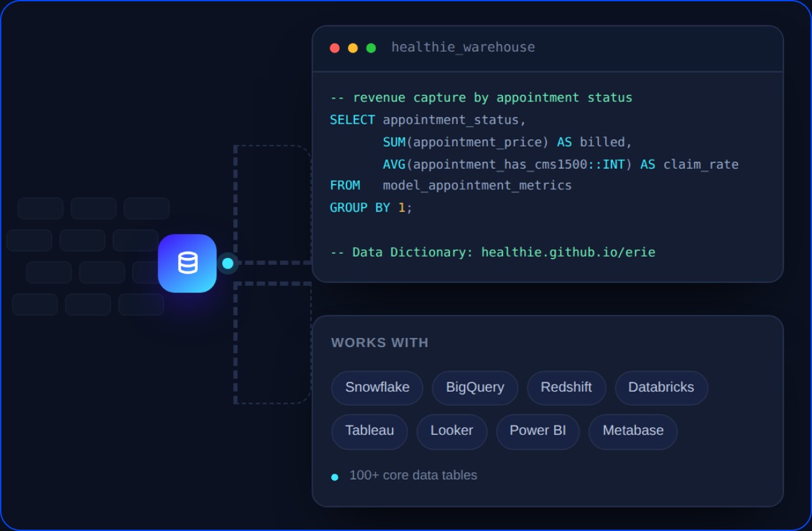Click the Tableau chip

pyautogui.click(x=370, y=431)
